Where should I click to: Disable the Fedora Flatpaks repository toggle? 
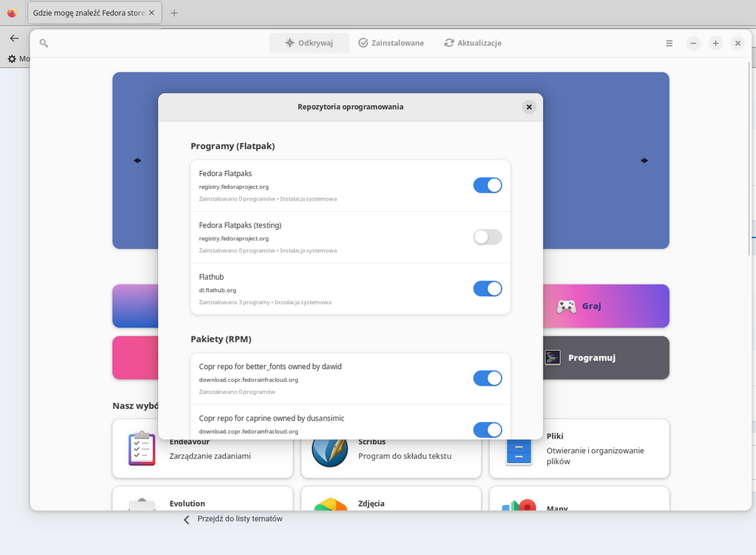tap(487, 185)
